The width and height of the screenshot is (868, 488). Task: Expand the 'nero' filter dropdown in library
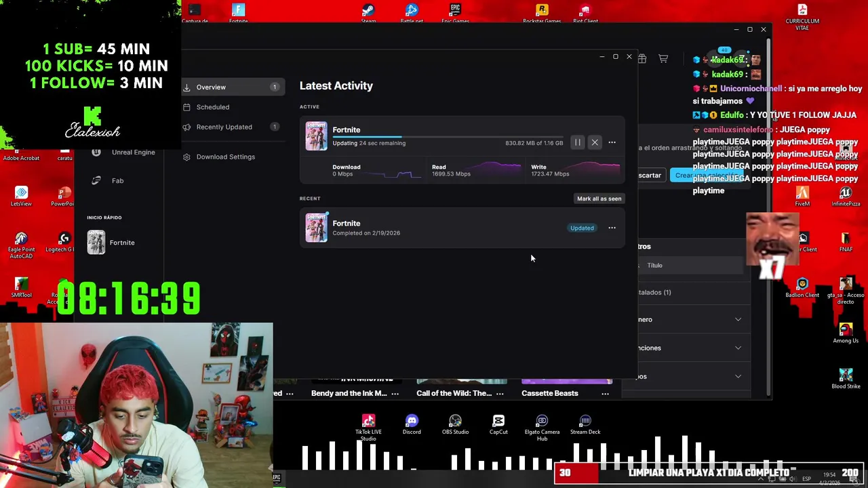click(738, 319)
